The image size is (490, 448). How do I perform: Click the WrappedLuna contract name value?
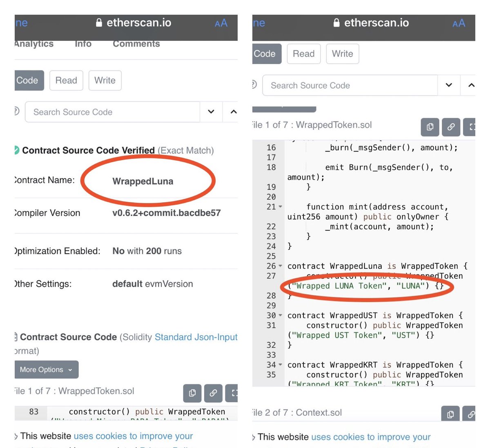pyautogui.click(x=143, y=181)
